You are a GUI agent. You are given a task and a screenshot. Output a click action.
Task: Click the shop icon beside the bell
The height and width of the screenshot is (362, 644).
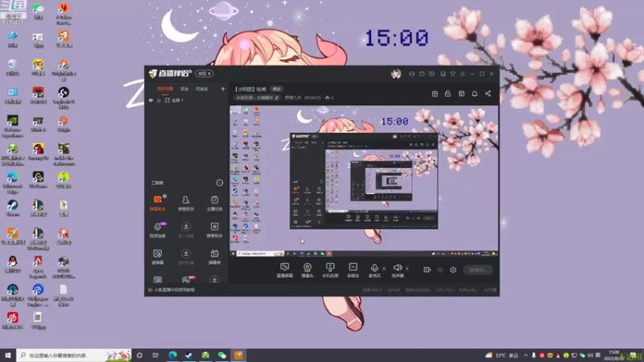[461, 93]
